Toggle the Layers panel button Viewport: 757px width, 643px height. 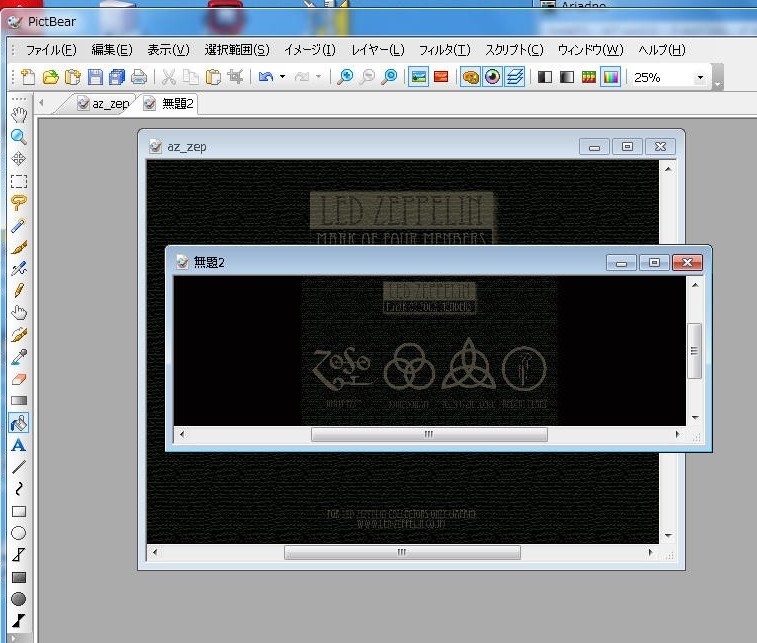click(515, 77)
